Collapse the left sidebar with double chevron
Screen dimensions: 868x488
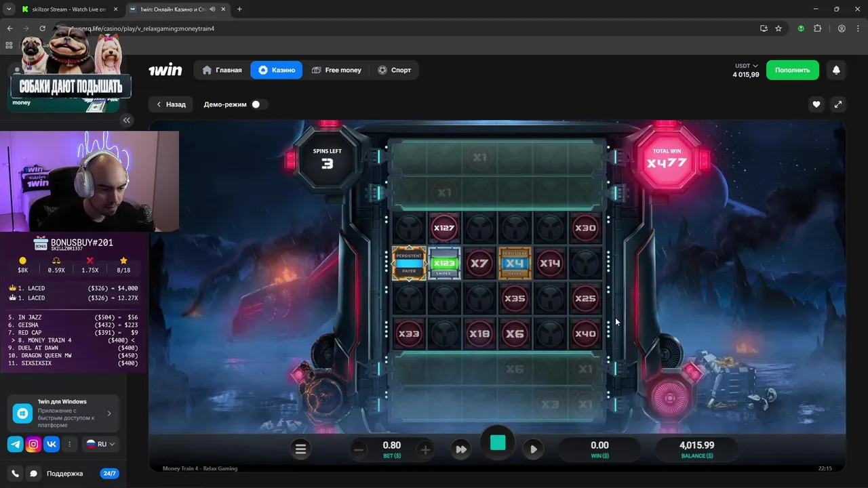[127, 120]
